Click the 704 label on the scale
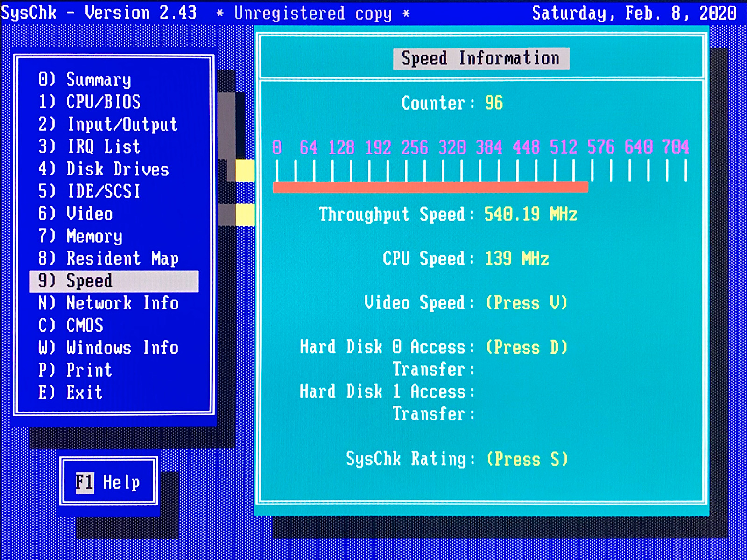This screenshot has height=560, width=747. (x=676, y=147)
